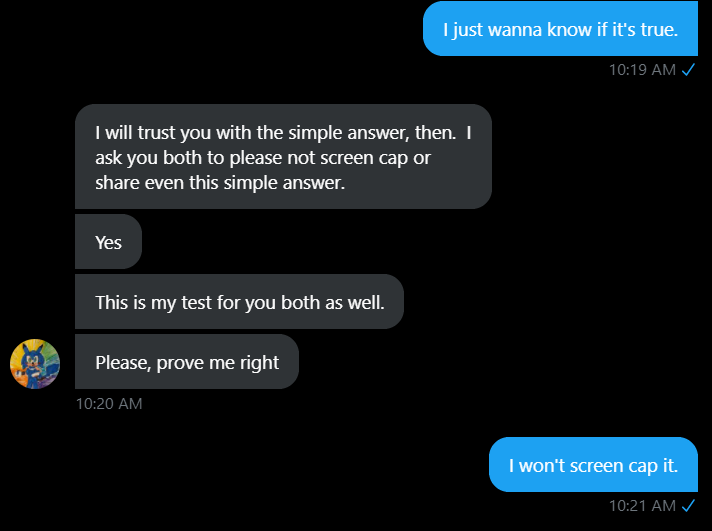712x531 pixels.
Task: Click the line "share even this simple answer."
Action: [x=220, y=183]
